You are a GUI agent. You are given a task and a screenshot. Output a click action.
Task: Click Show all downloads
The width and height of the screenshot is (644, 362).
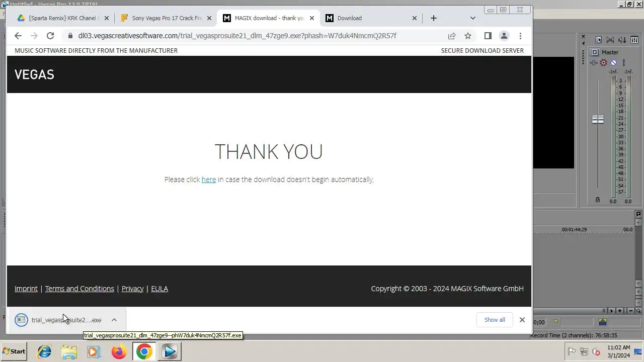click(x=495, y=320)
